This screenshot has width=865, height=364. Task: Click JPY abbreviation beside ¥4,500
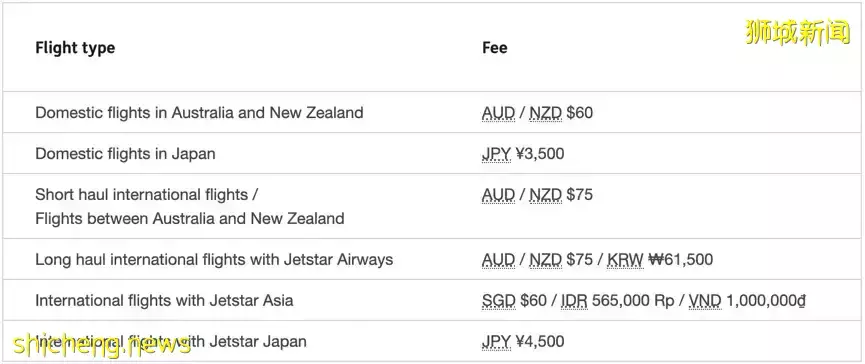click(496, 341)
